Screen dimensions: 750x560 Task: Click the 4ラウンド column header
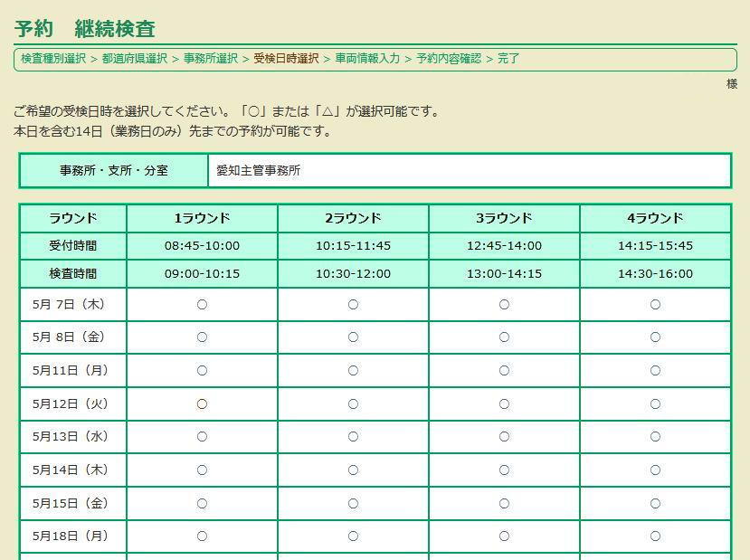pos(655,218)
